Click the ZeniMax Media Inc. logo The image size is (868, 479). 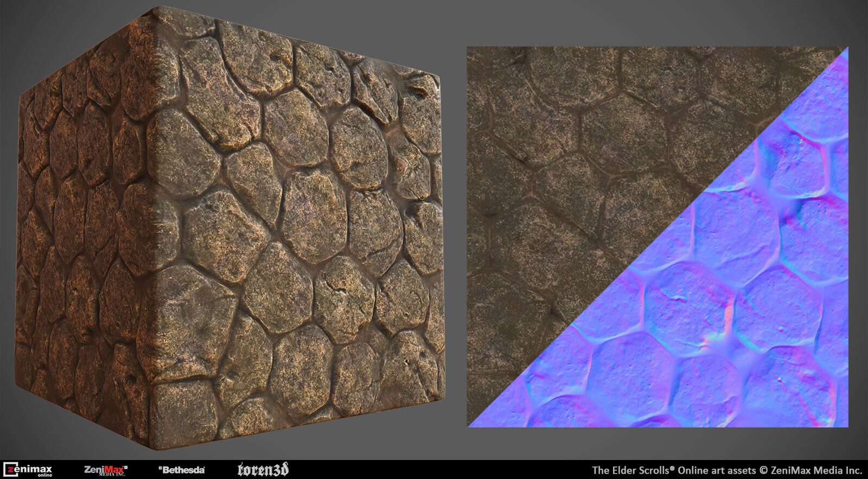(105, 470)
